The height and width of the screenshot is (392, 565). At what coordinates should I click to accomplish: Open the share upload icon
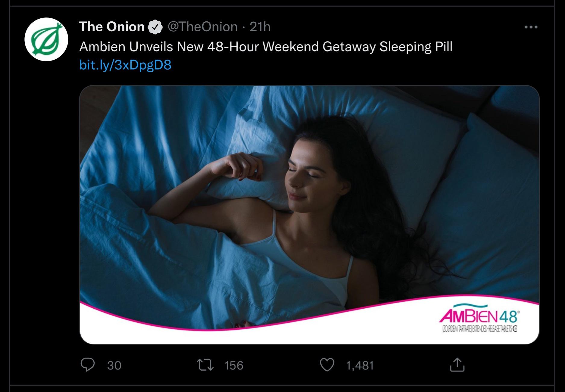point(457,365)
